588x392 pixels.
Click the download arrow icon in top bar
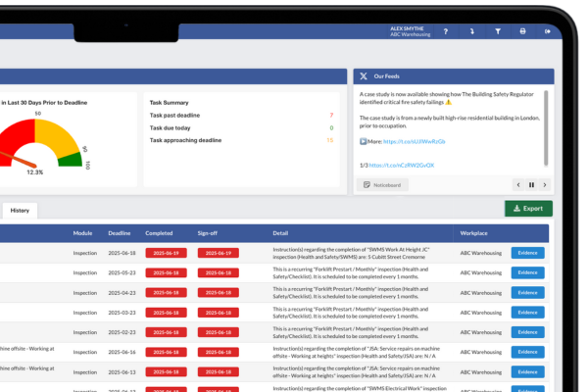click(471, 31)
